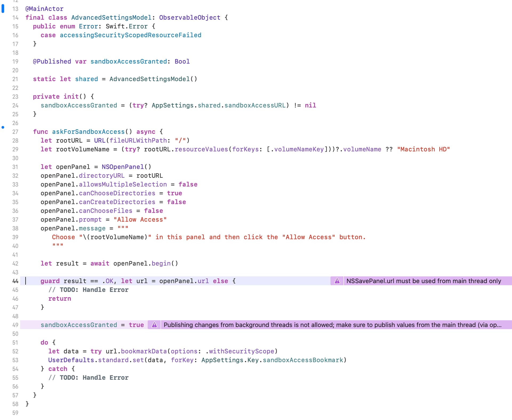Click the blue change bar beside line 13
This screenshot has height=420, width=512.
click(x=3, y=9)
